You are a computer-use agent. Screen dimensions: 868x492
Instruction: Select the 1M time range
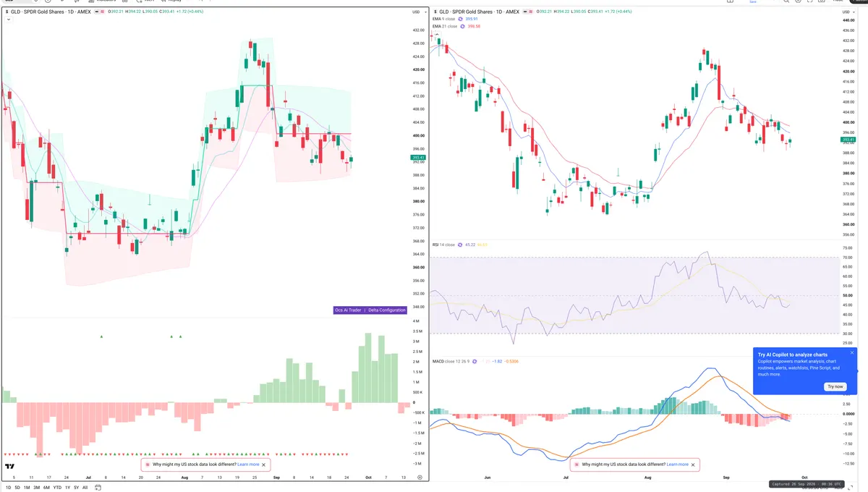[27, 488]
